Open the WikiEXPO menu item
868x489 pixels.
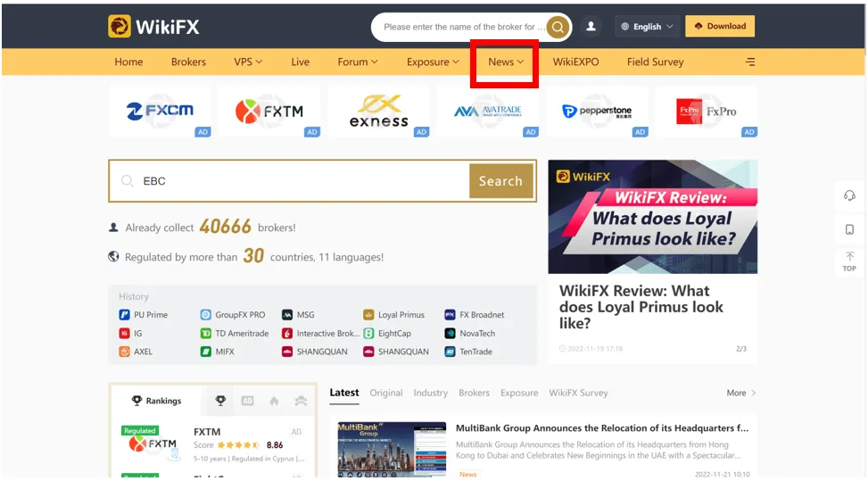pos(575,62)
